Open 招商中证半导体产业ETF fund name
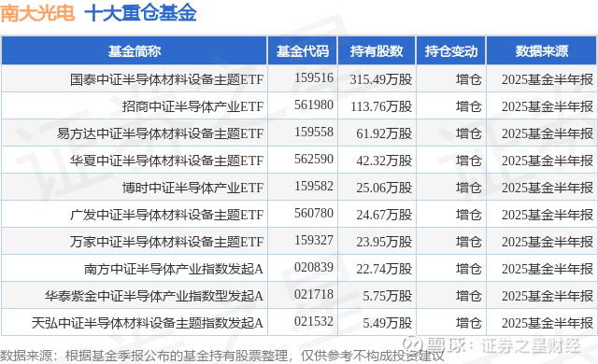Image resolution: width=598 pixels, height=364 pixels. [x=192, y=106]
